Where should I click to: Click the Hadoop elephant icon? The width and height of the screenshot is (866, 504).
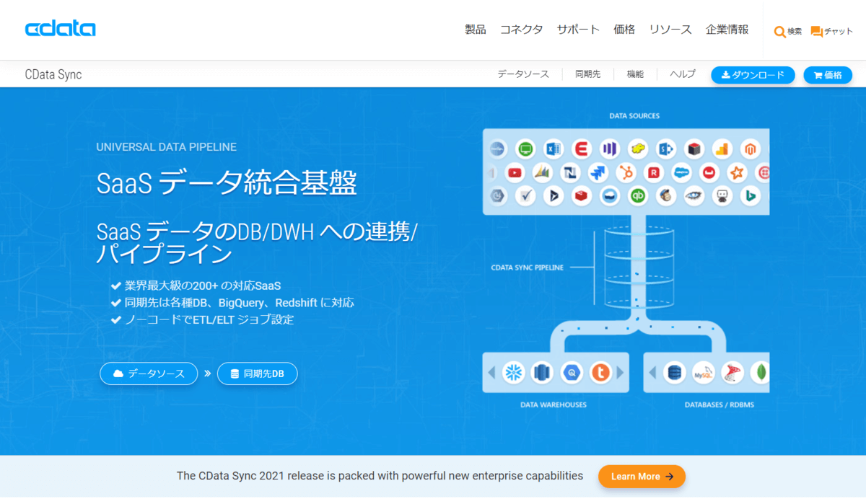click(x=637, y=149)
